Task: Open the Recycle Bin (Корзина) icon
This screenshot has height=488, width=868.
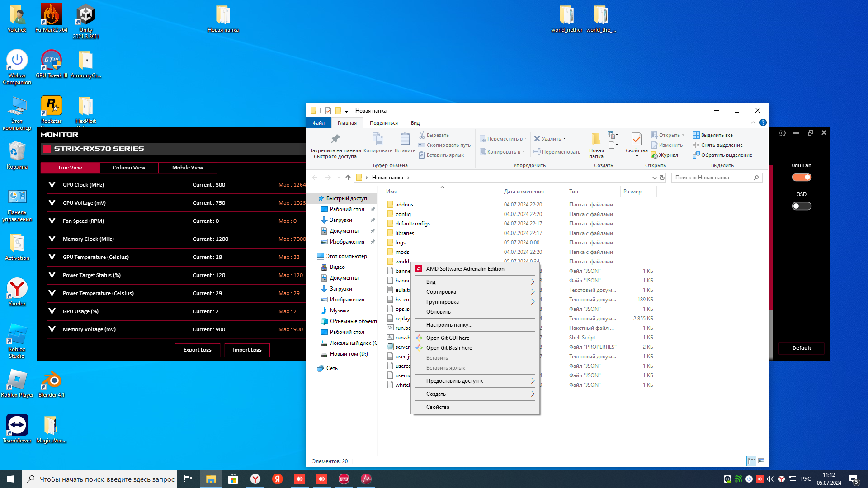Action: [x=17, y=155]
